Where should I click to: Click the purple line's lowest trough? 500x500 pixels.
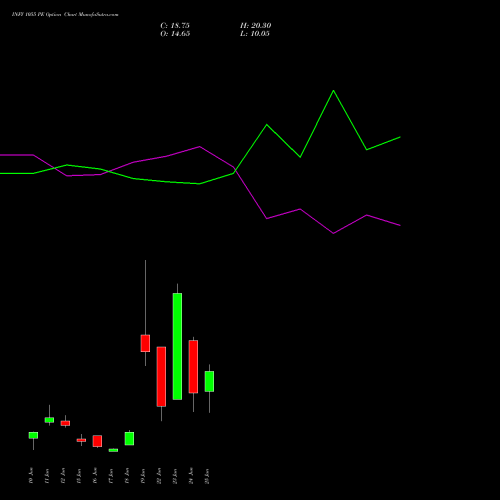[333, 233]
